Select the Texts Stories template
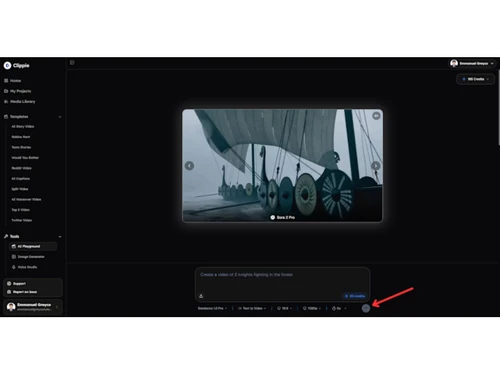 pyautogui.click(x=21, y=147)
